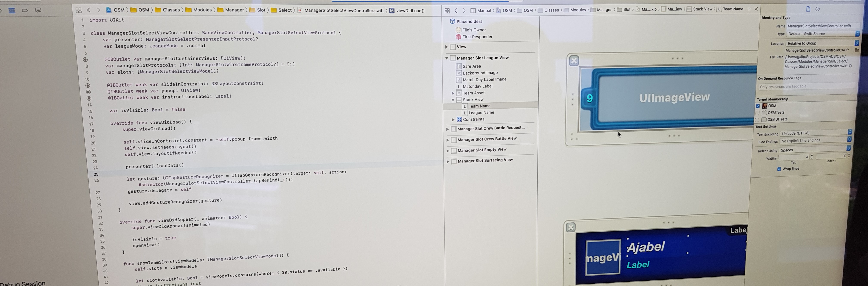This screenshot has width=868, height=286.
Task: Add a new assistant editor pane
Action: pyautogui.click(x=749, y=9)
